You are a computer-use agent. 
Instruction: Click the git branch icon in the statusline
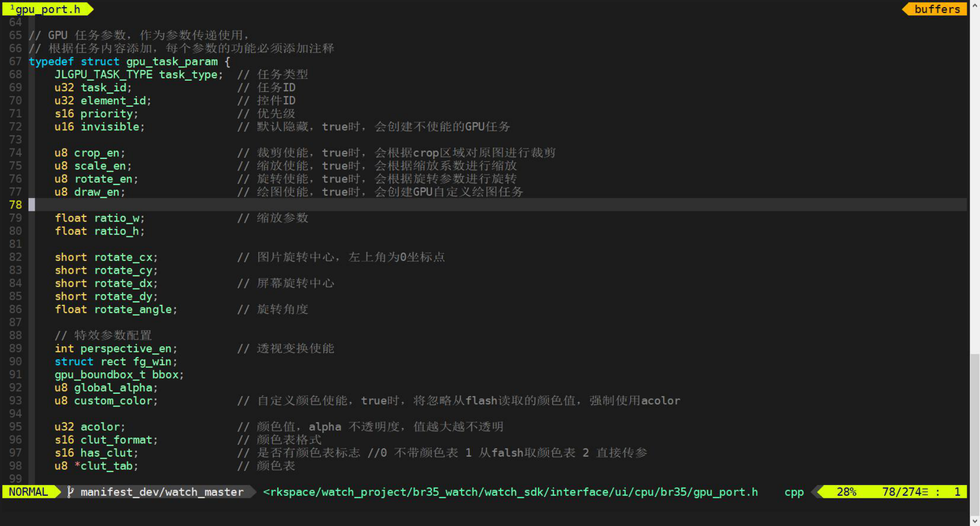[x=70, y=492]
